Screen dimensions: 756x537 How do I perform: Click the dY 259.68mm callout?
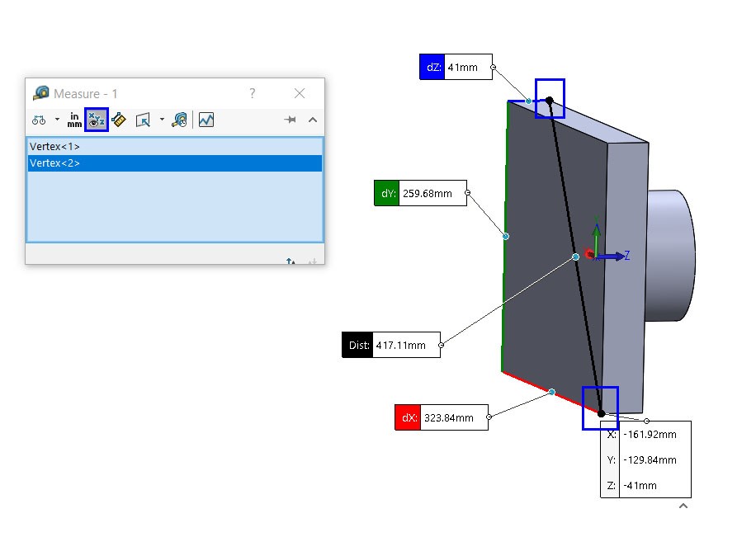coord(420,193)
